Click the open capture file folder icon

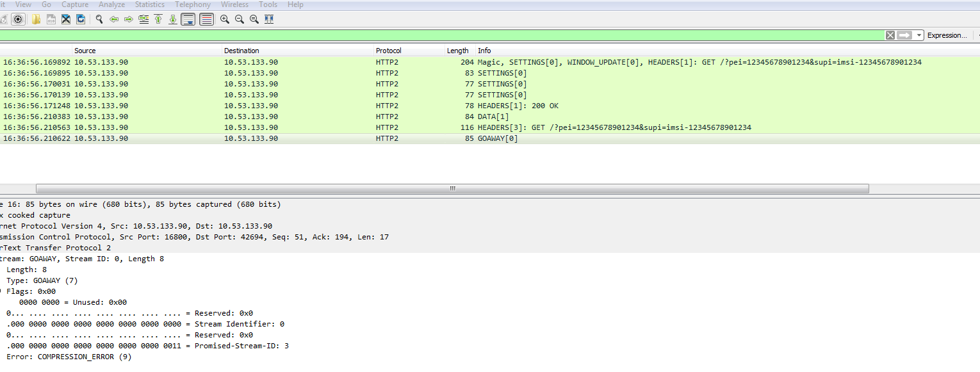coord(35,19)
